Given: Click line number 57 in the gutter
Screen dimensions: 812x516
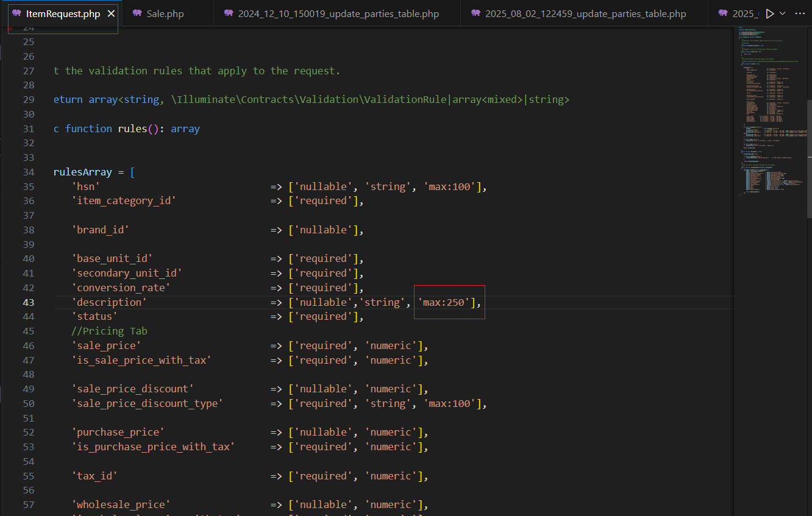Looking at the screenshot, I should 29,504.
